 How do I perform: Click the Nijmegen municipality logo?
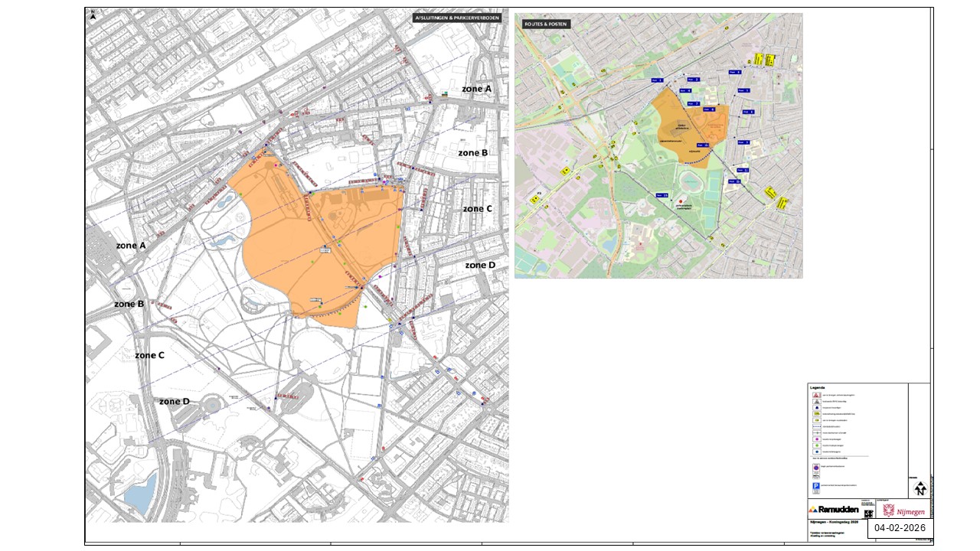(903, 510)
